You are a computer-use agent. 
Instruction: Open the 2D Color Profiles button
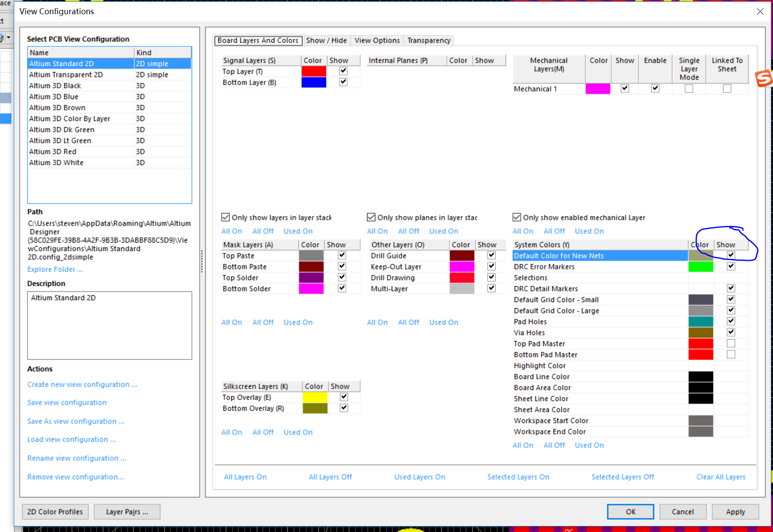click(55, 512)
